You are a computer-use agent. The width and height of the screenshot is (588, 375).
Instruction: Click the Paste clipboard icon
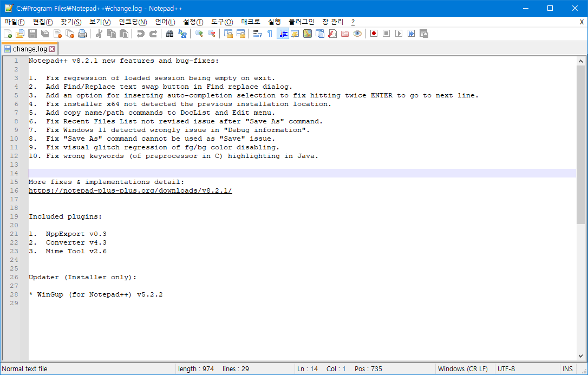[124, 34]
